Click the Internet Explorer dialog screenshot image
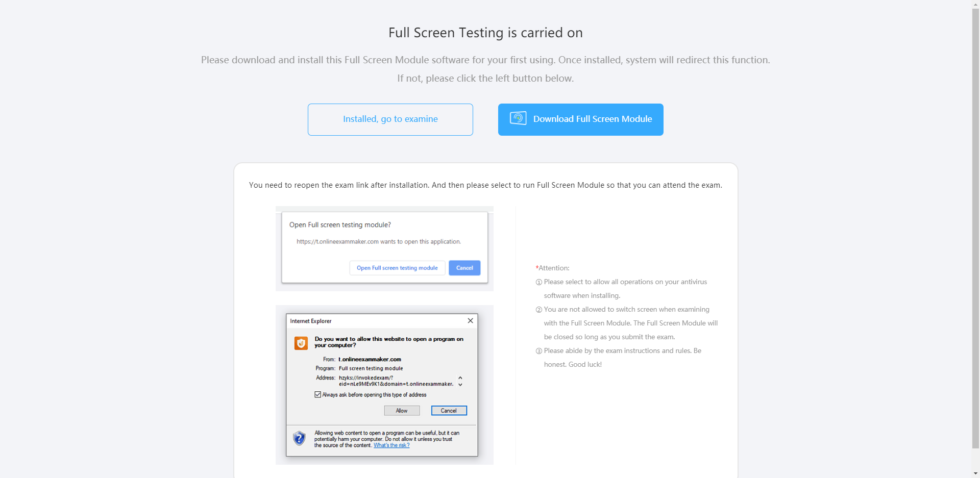 tap(384, 385)
